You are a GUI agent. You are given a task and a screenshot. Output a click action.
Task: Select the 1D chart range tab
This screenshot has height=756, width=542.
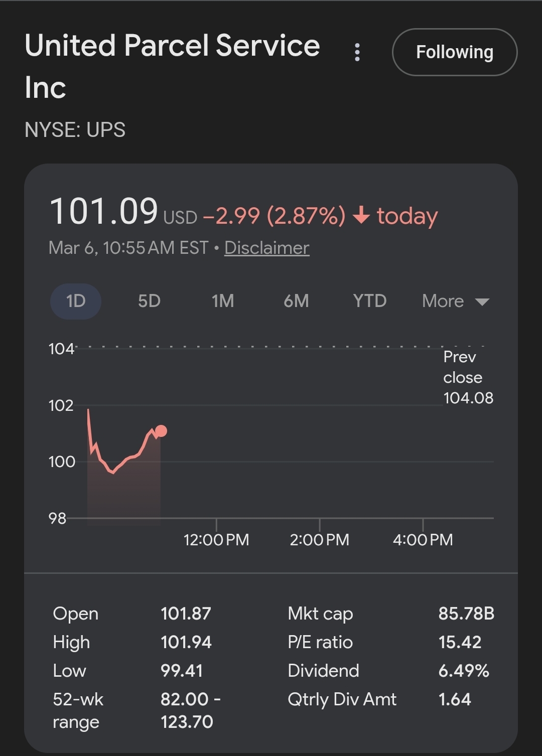click(x=76, y=301)
